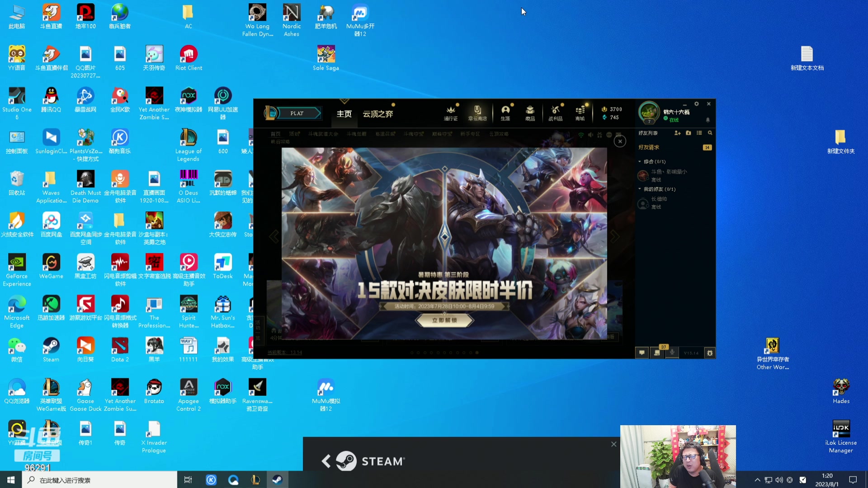Toggle the voice microphone button
The image size is (868, 488).
[672, 353]
